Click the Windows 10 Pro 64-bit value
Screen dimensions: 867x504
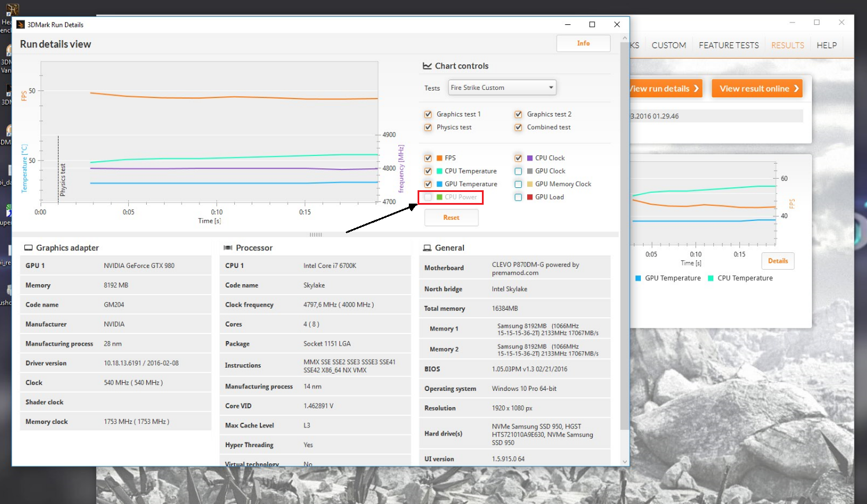(524, 389)
